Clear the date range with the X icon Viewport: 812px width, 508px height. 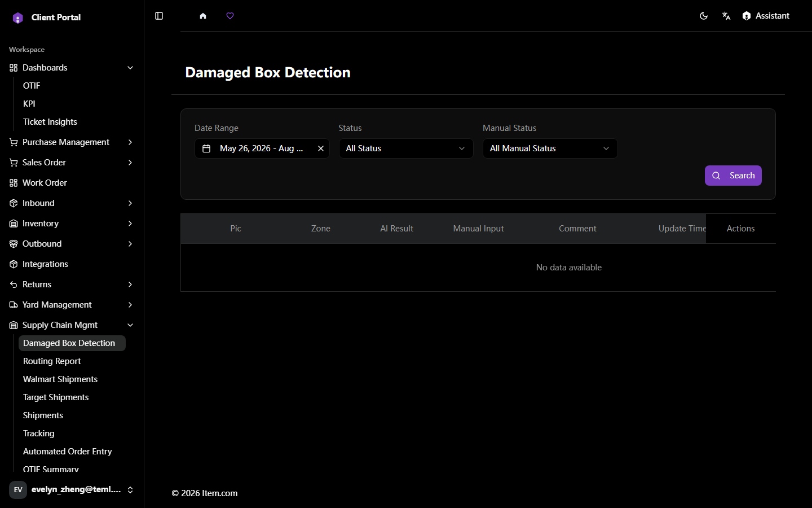[x=321, y=148]
